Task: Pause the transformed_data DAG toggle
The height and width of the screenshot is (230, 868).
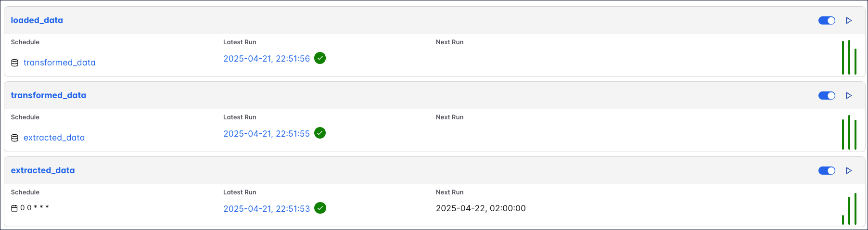Action: [x=827, y=96]
